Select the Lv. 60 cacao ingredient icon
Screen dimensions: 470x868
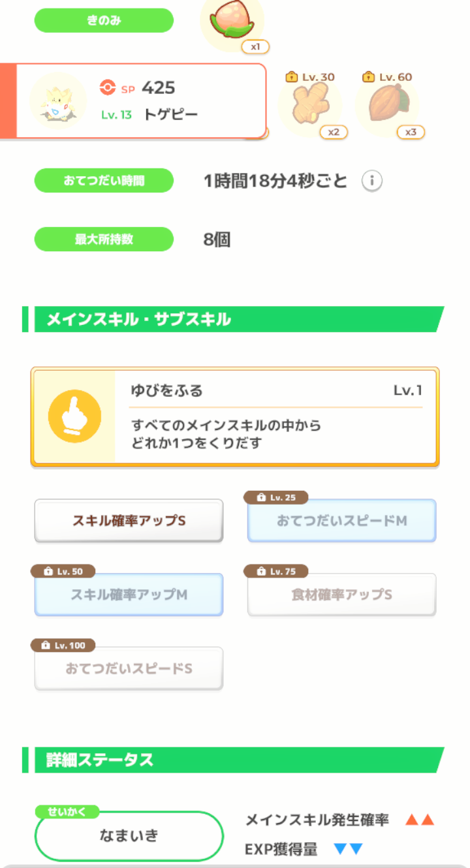pyautogui.click(x=387, y=104)
